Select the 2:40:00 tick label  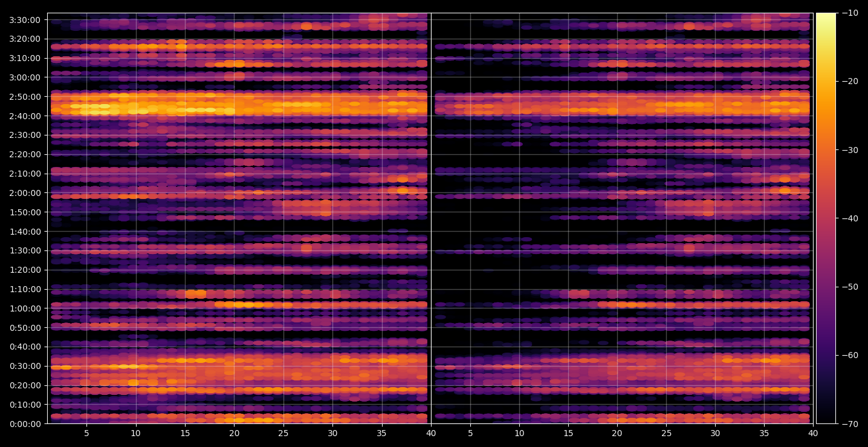pyautogui.click(x=25, y=116)
